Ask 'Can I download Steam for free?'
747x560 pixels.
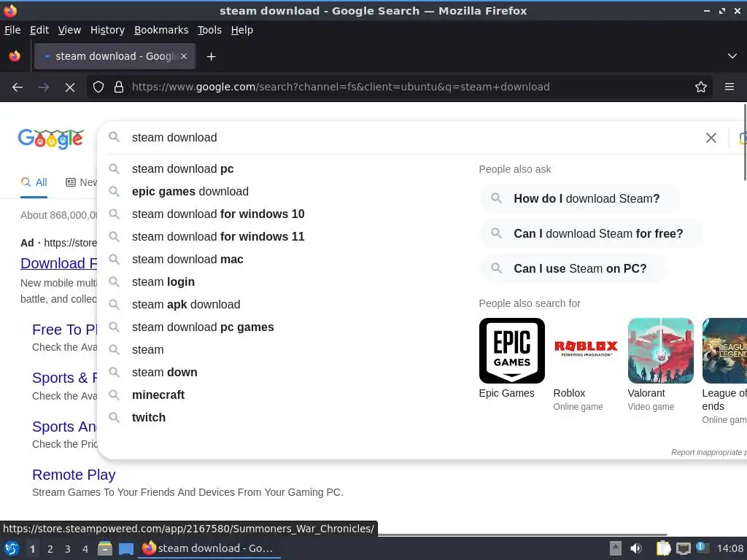point(591,234)
